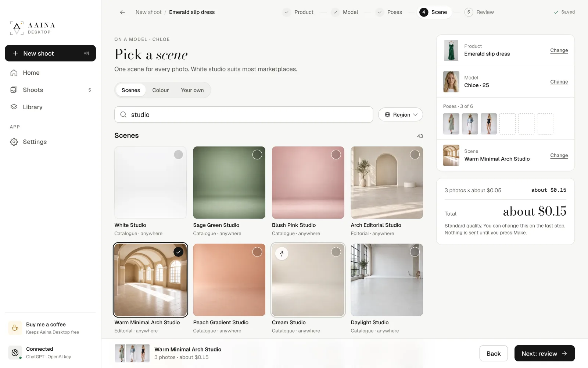Open the Region dropdown
This screenshot has width=588, height=368.
click(401, 115)
